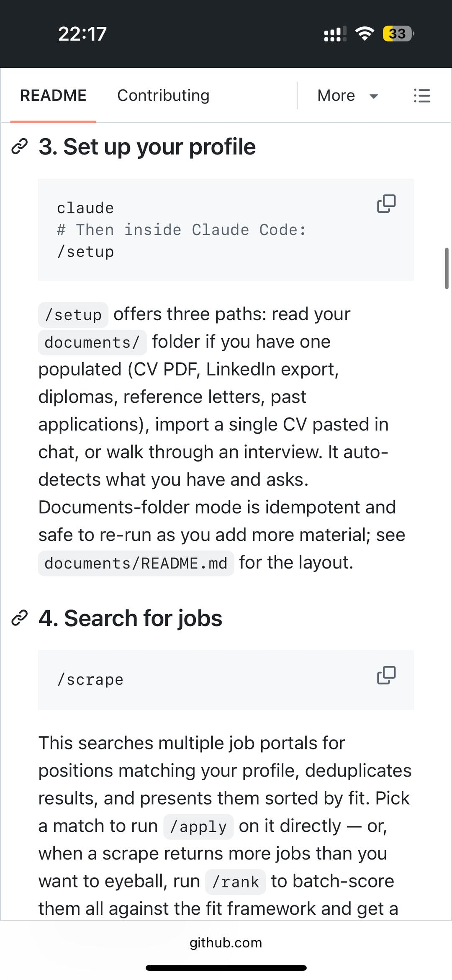This screenshot has width=452, height=980.
Task: Click the /apply inline code snippet
Action: tap(198, 827)
